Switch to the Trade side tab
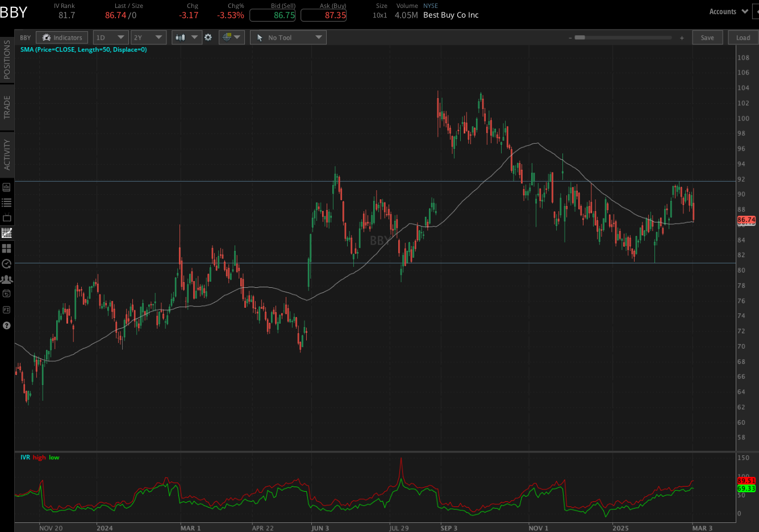 coord(7,107)
